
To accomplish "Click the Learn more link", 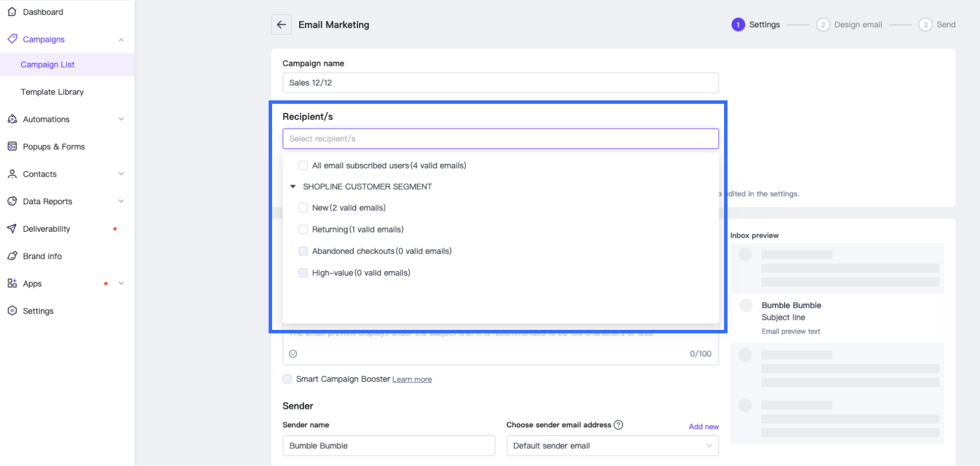I will click(x=412, y=379).
